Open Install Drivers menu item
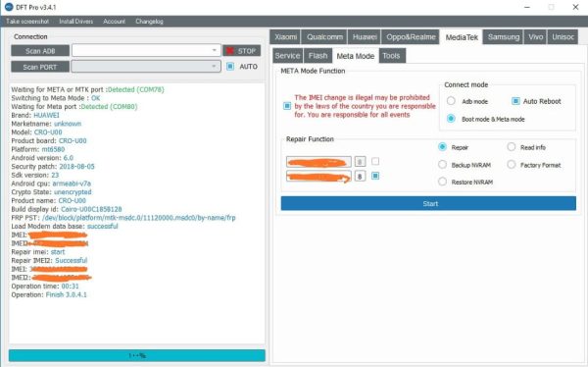The image size is (588, 367). pyautogui.click(x=76, y=22)
